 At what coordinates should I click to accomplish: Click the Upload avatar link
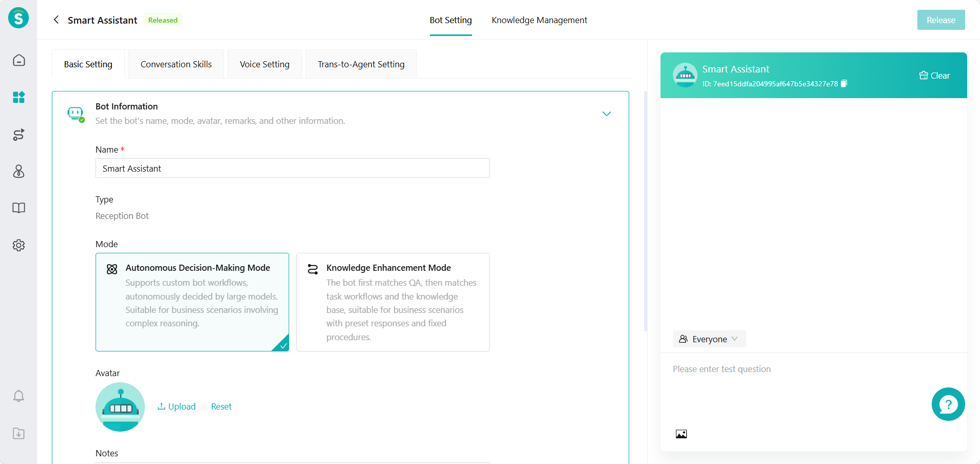click(177, 406)
